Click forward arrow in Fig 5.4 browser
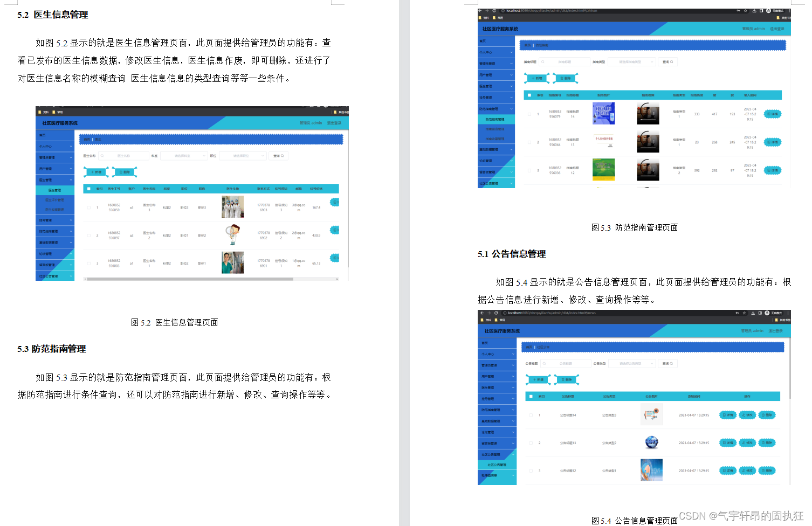This screenshot has height=526, width=812. pyautogui.click(x=488, y=313)
